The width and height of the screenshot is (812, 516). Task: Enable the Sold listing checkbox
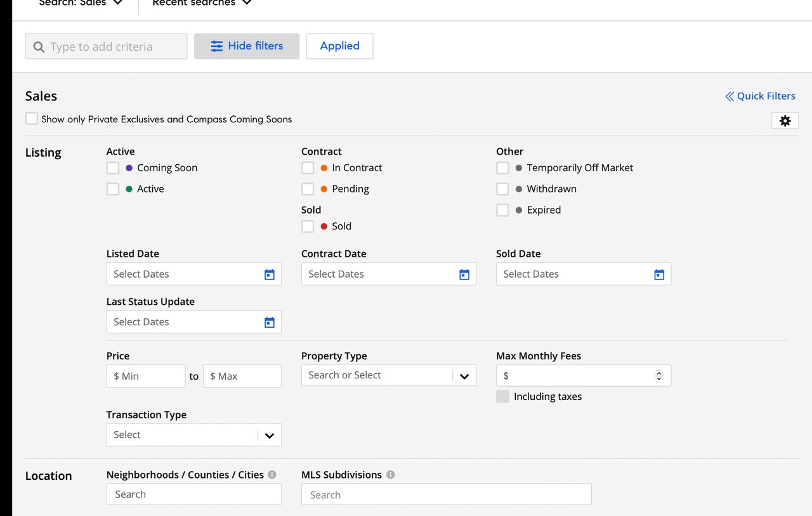tap(308, 226)
